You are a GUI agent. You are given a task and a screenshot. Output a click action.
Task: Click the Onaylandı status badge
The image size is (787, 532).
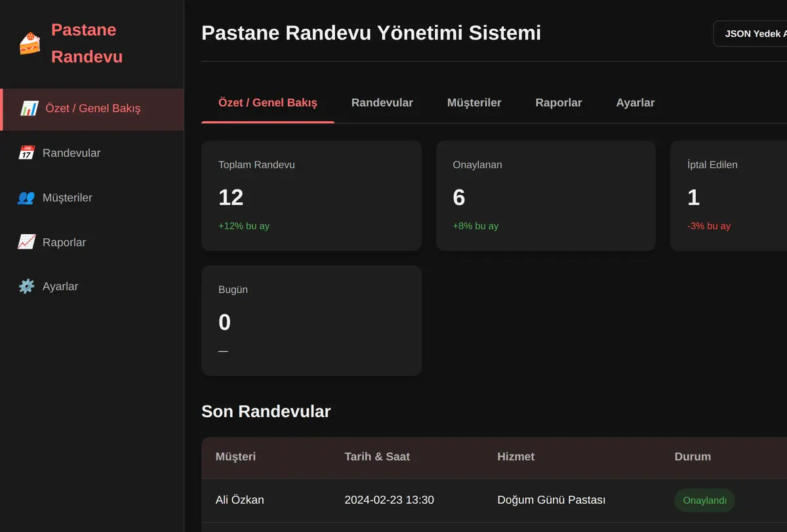pos(705,501)
